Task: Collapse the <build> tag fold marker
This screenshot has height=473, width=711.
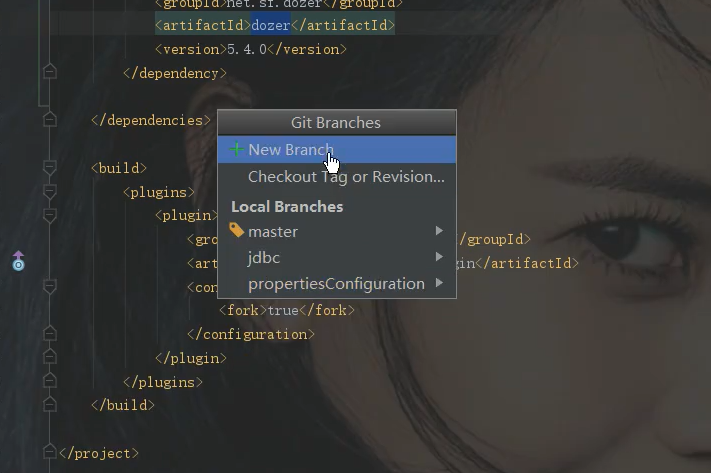Action: point(49,168)
